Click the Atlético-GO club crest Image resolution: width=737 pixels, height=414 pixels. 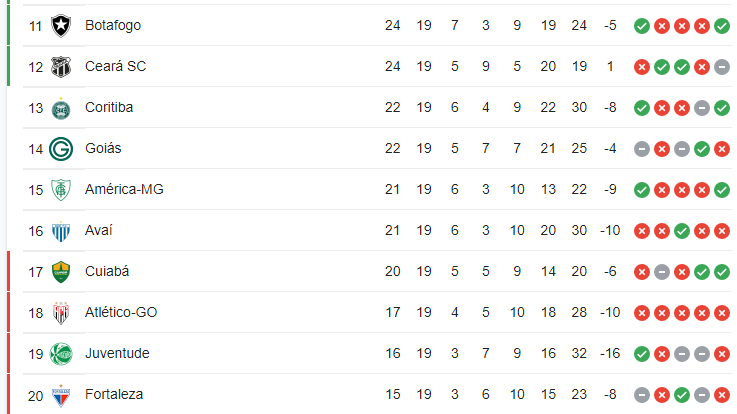(61, 313)
